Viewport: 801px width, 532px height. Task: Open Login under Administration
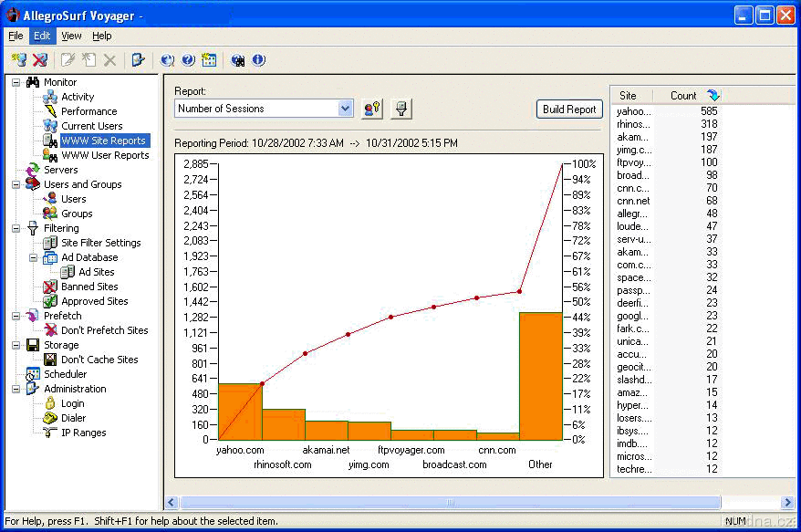73,403
